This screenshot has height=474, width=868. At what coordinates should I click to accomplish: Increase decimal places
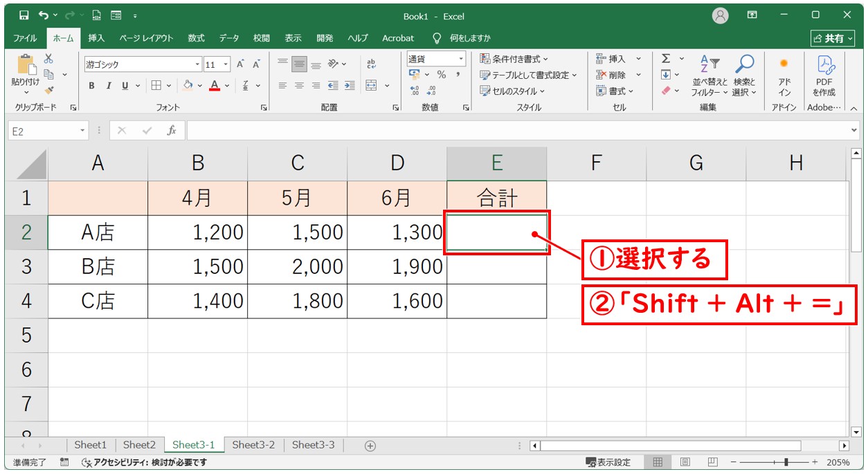click(x=415, y=91)
